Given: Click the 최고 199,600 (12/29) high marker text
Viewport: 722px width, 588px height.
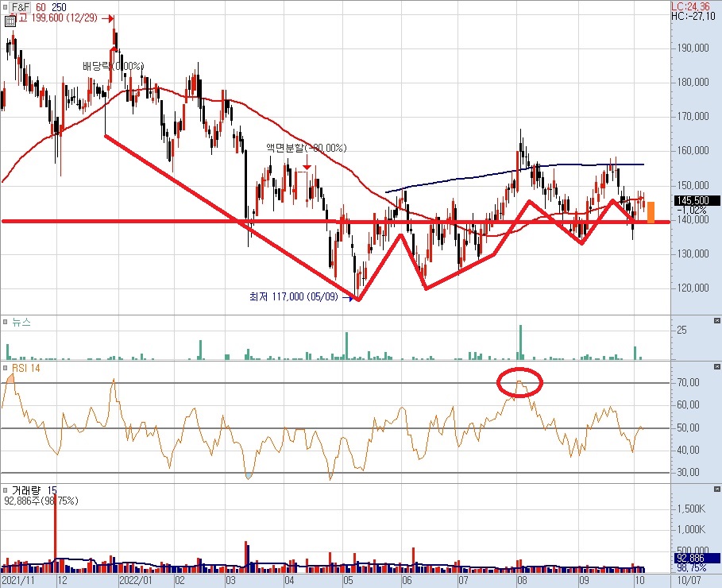Looking at the screenshot, I should pos(53,18).
